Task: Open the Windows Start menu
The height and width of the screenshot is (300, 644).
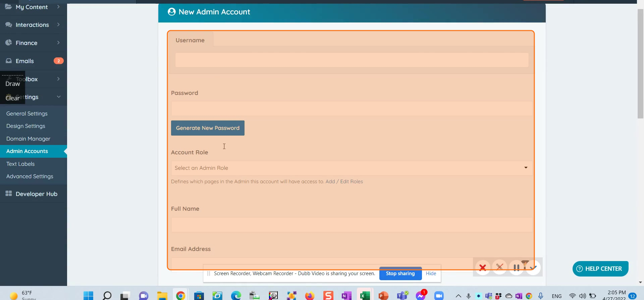Action: (x=89, y=295)
